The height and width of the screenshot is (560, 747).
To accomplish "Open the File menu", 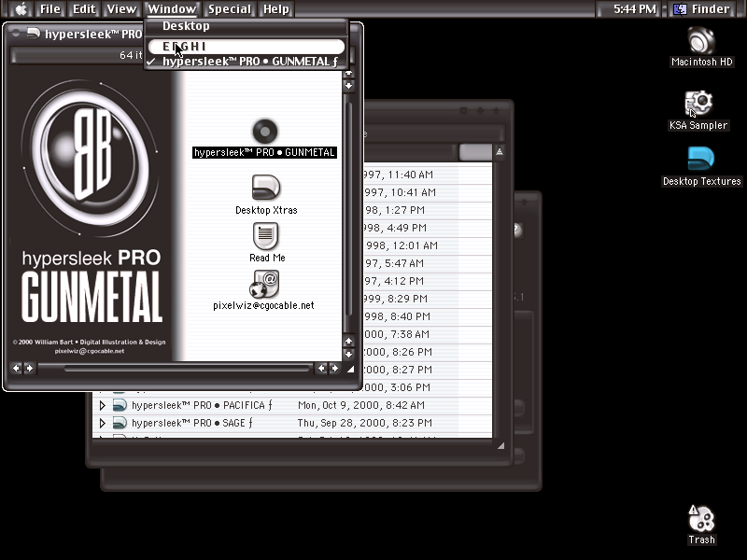I will (50, 9).
